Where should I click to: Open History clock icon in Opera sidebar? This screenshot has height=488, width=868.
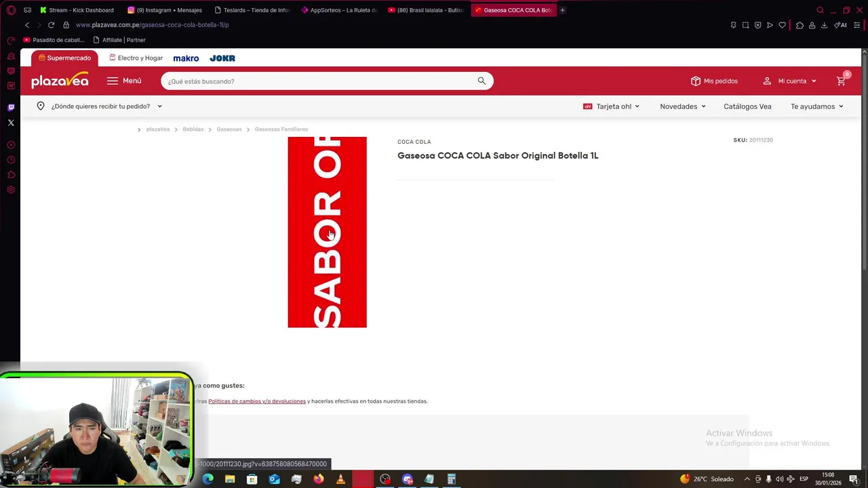point(11,160)
